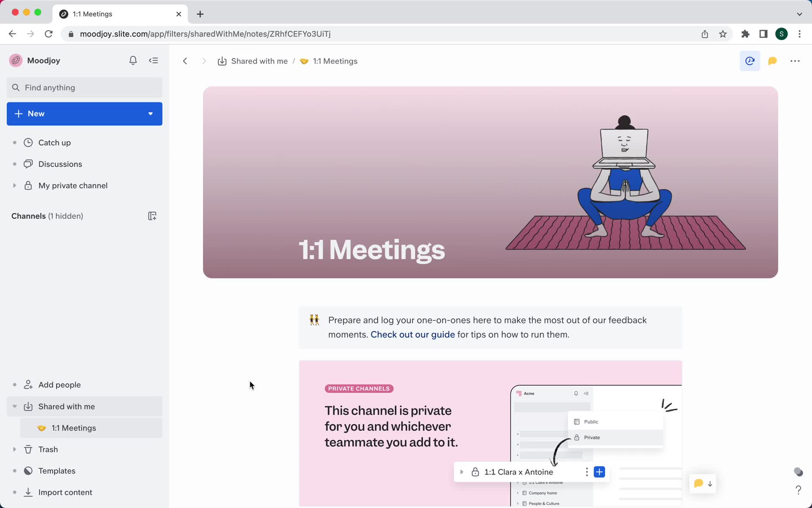Click the Find anything search field
The image size is (812, 508).
click(84, 87)
